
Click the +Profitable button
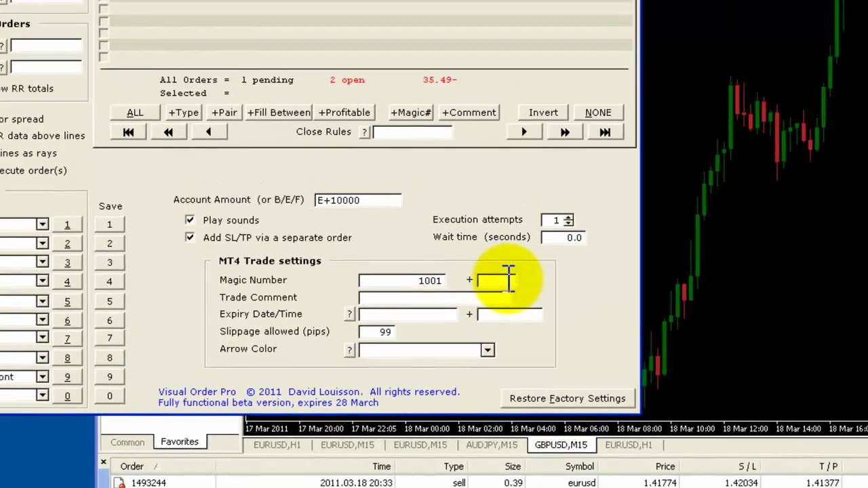[x=344, y=113]
